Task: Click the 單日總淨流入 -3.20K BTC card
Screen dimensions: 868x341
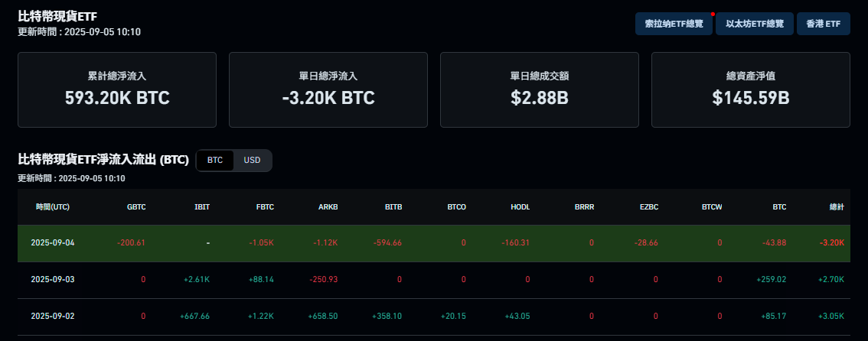Action: (328, 90)
